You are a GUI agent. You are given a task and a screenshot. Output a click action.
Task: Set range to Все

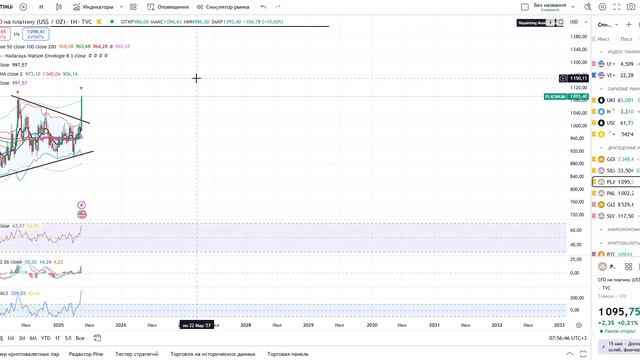pyautogui.click(x=80, y=338)
